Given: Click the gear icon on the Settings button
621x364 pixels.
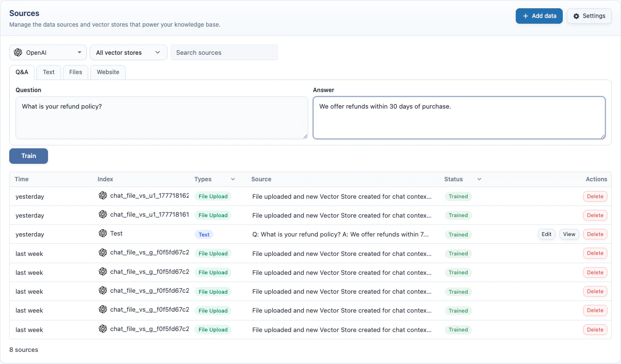Looking at the screenshot, I should (x=576, y=16).
